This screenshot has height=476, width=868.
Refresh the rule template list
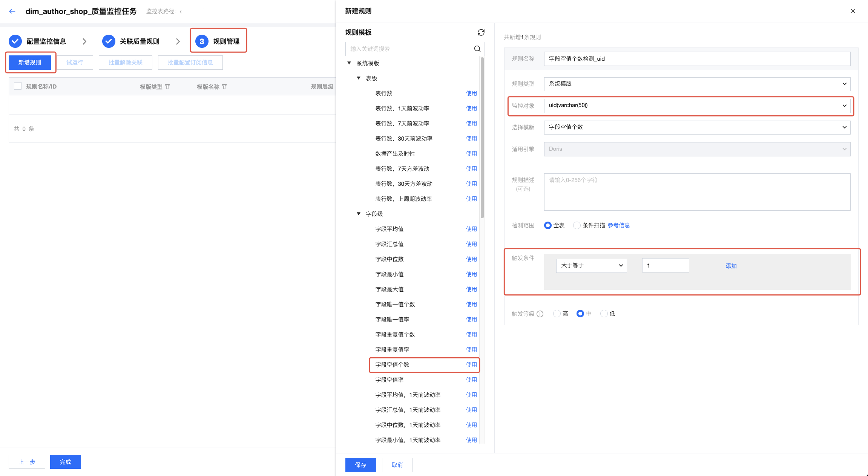[481, 32]
